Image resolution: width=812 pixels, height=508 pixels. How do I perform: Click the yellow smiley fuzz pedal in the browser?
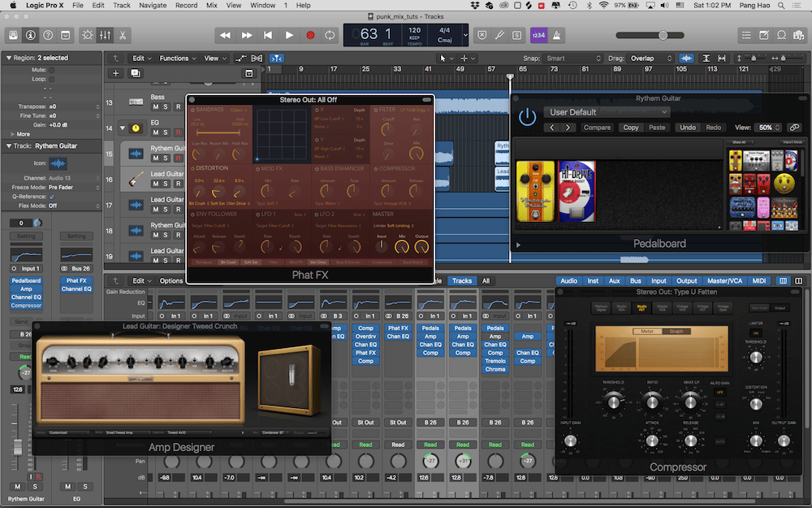[784, 183]
